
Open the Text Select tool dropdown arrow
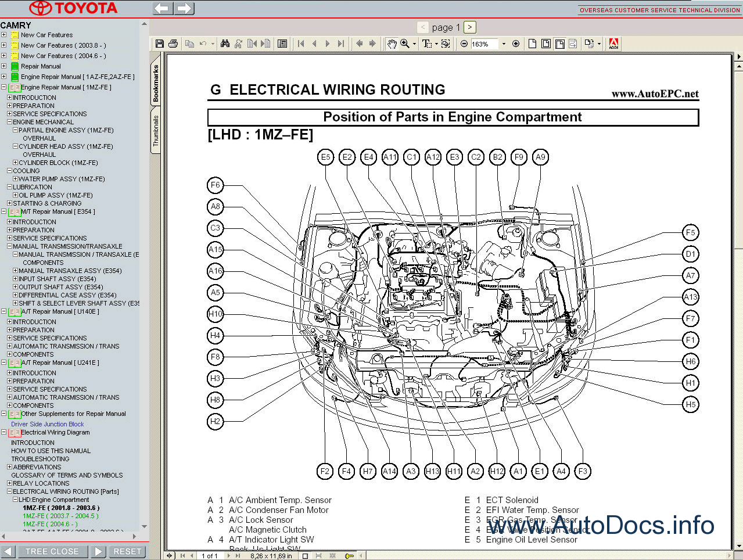coord(436,44)
